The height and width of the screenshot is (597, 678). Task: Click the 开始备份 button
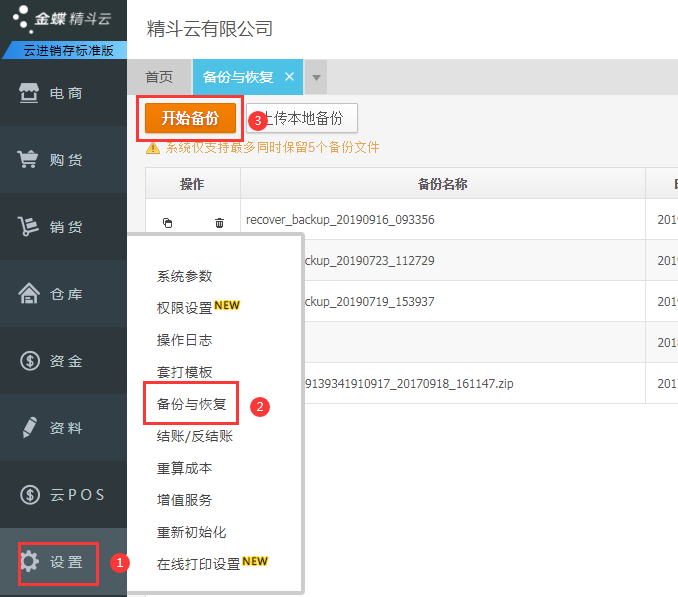tap(190, 118)
